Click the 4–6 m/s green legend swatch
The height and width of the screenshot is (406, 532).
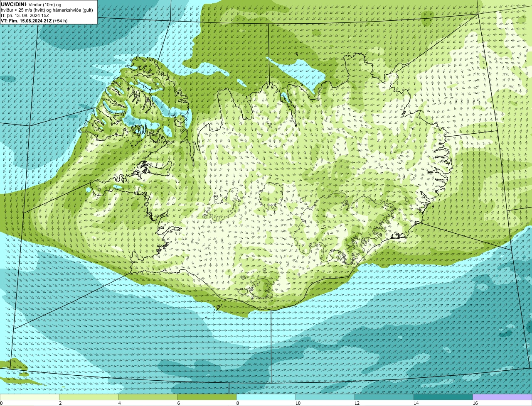[x=148, y=397]
